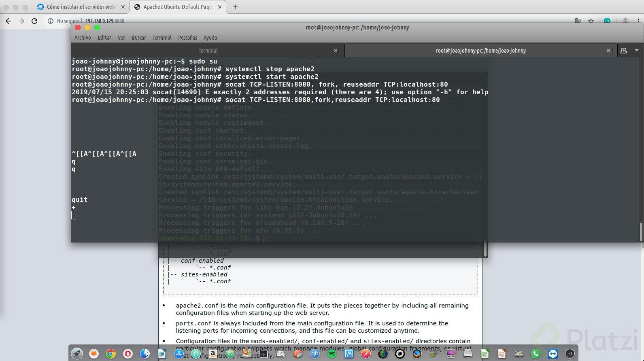Launch the fox-logo app in the dock
The width and height of the screenshot is (644, 361).
click(x=94, y=354)
